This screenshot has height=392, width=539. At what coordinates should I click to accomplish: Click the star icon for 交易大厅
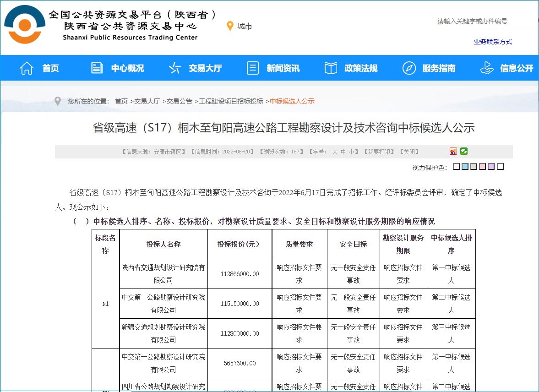click(175, 68)
